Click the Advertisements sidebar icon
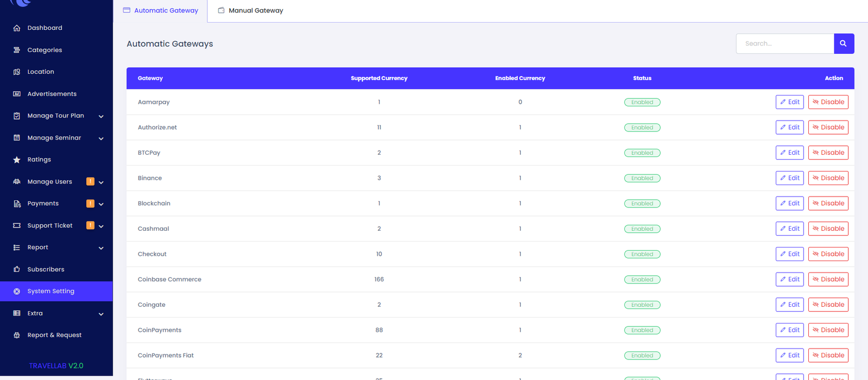868x380 pixels. 17,94
